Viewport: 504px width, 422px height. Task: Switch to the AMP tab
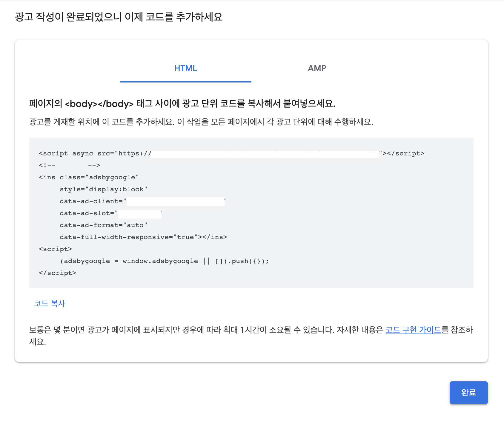[x=317, y=68]
